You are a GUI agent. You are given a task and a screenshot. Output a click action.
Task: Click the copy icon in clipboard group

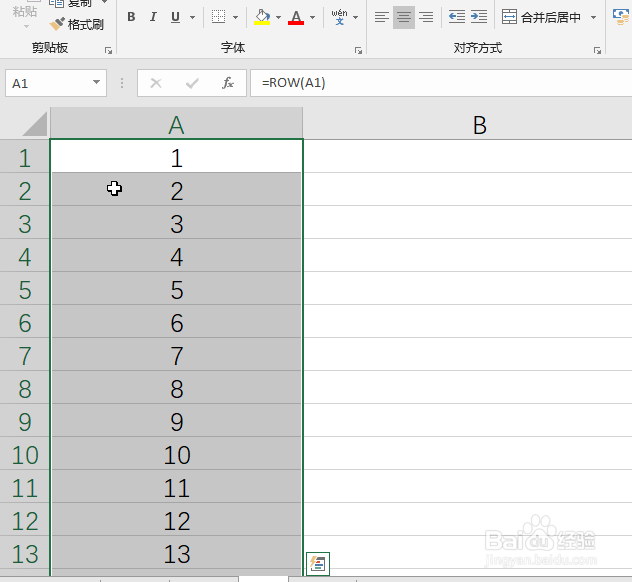click(x=57, y=4)
